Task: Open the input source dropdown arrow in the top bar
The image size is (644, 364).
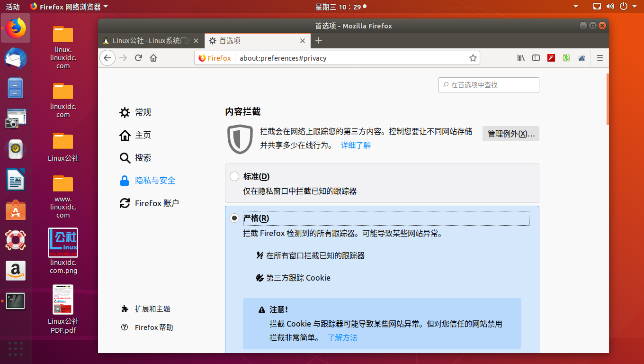Action: coord(576,7)
